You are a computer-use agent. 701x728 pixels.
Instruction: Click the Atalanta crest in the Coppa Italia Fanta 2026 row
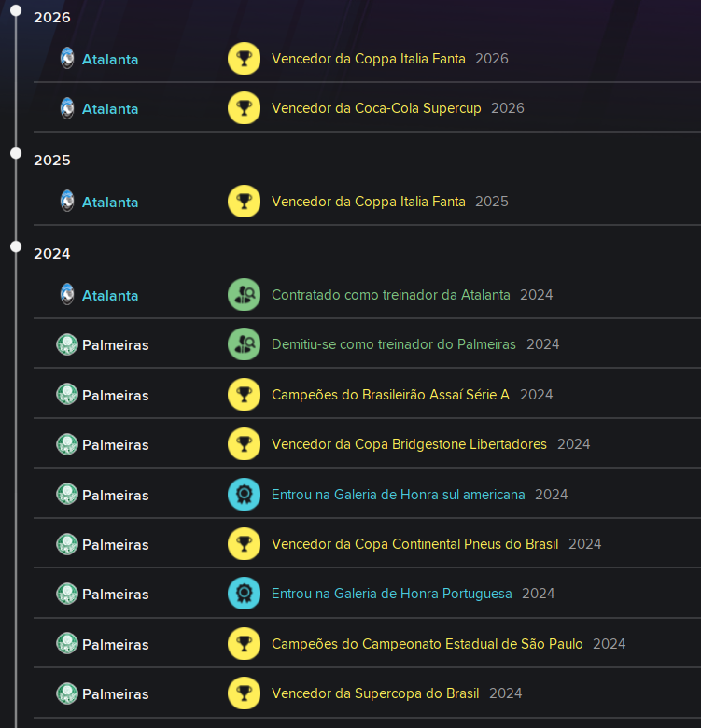67,59
